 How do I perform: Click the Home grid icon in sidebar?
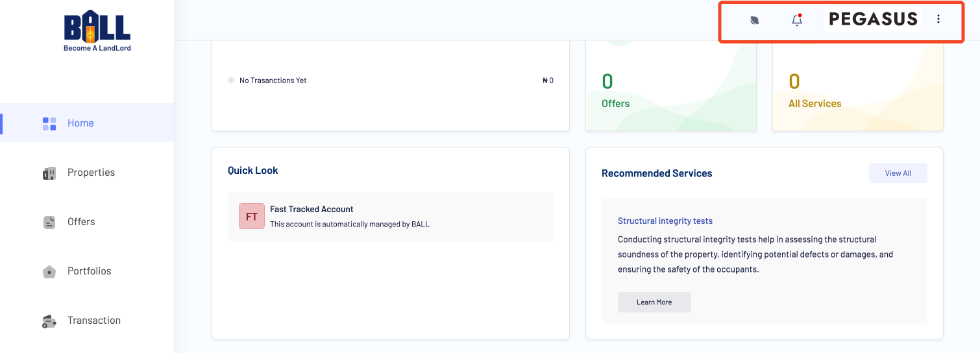click(x=49, y=123)
